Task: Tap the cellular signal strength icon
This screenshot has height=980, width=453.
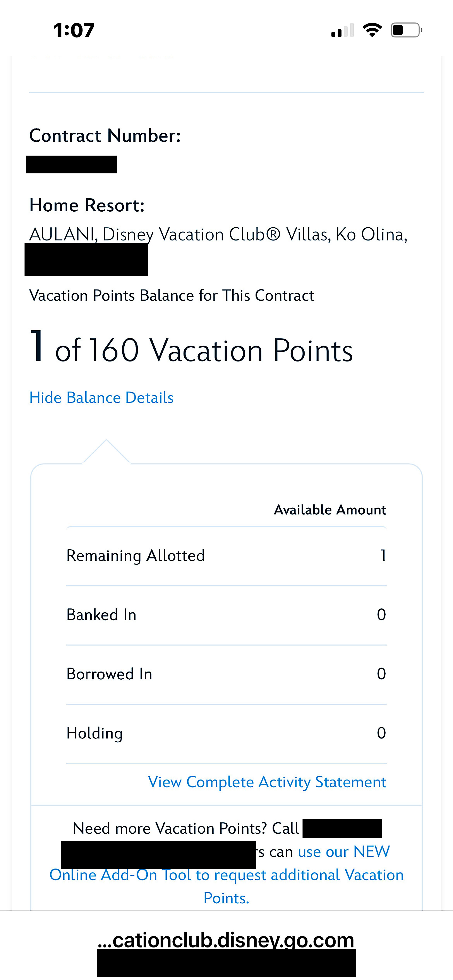Action: [342, 30]
